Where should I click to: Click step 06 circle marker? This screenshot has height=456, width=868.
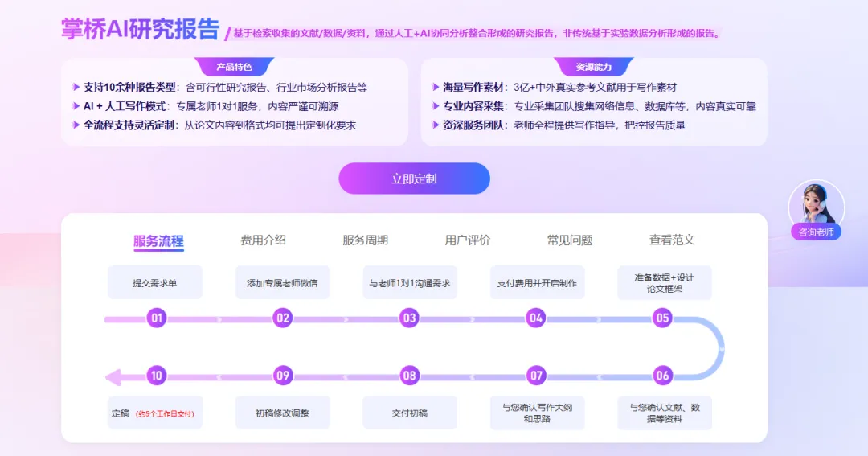[662, 376]
